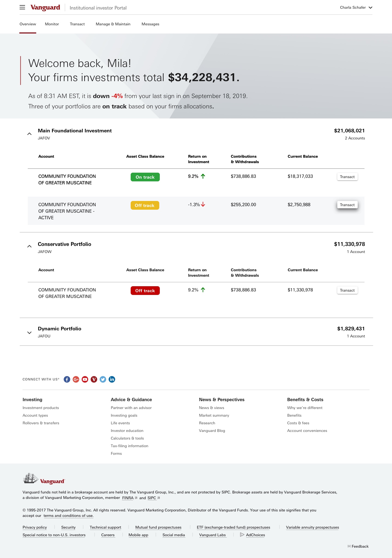
Task: Open Tax-filing information link
Action: point(130,446)
